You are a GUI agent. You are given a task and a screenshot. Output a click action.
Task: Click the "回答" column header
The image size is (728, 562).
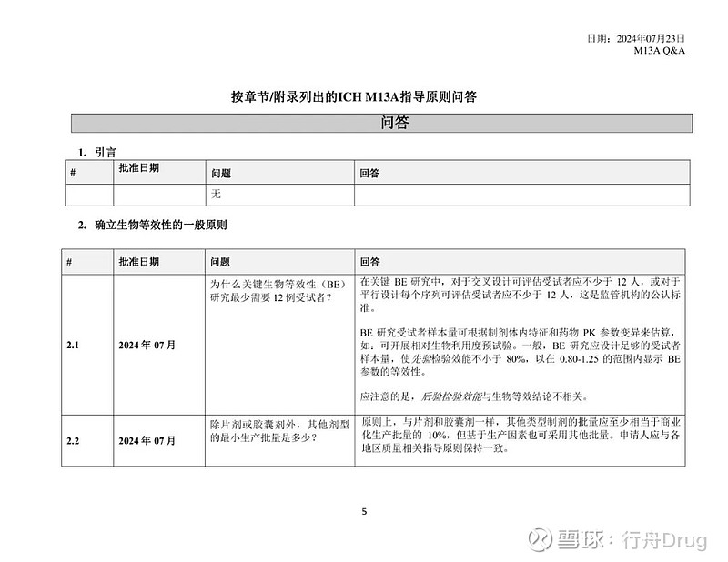tap(370, 175)
